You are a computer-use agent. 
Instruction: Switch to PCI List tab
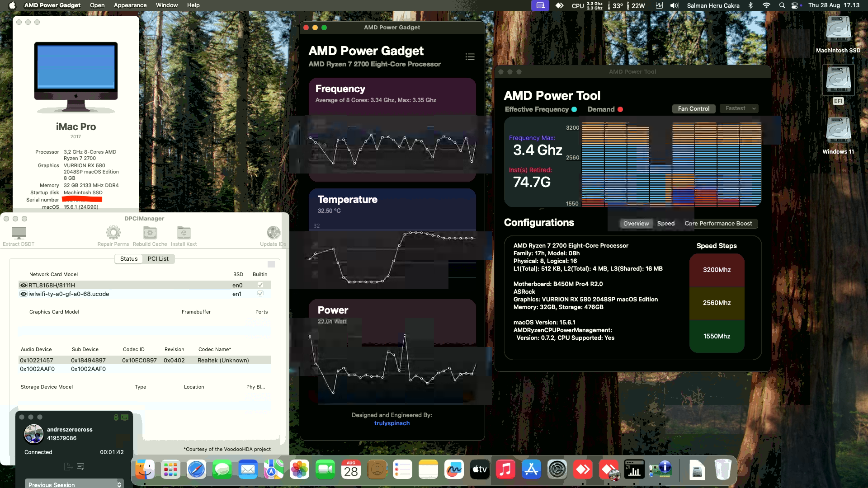coord(158,259)
